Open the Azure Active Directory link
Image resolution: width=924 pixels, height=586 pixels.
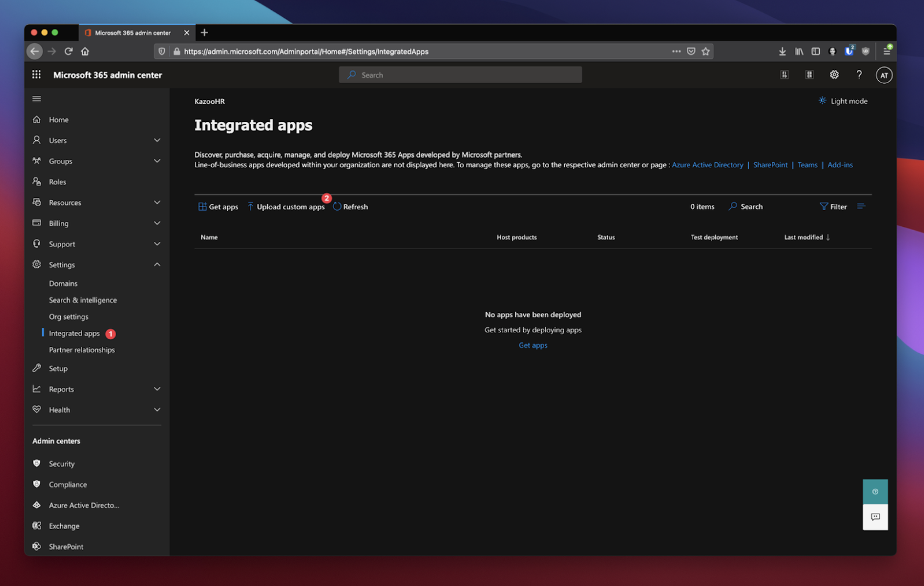[x=707, y=165]
